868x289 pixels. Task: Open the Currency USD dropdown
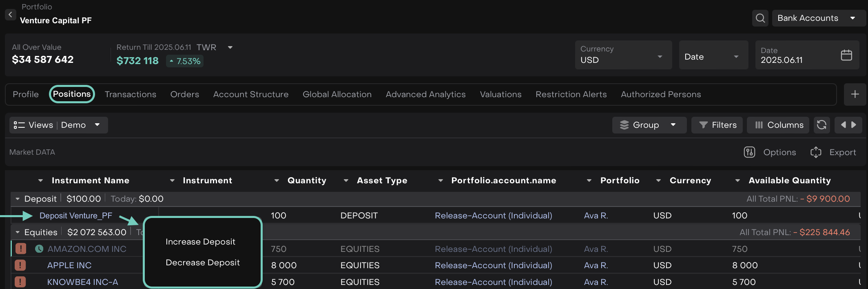tap(623, 55)
